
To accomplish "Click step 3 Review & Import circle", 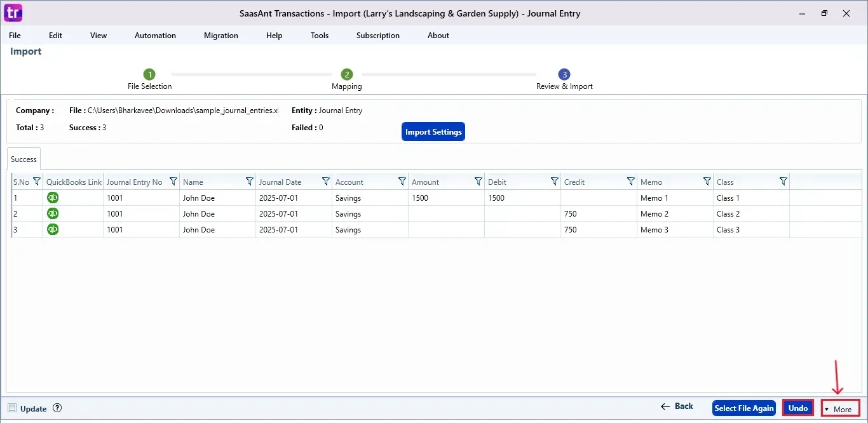I will [564, 74].
